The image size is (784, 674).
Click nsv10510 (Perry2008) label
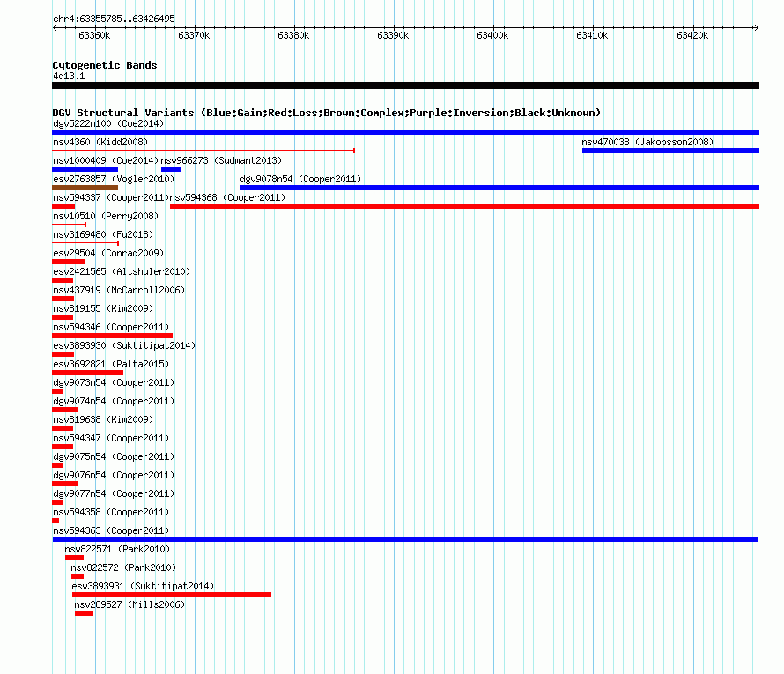click(x=106, y=216)
